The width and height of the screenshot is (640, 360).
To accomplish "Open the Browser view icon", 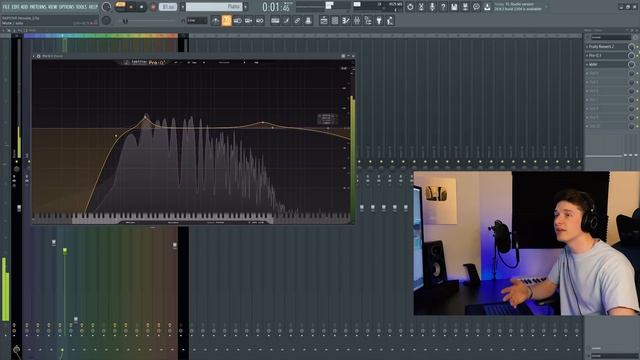I will click(368, 20).
